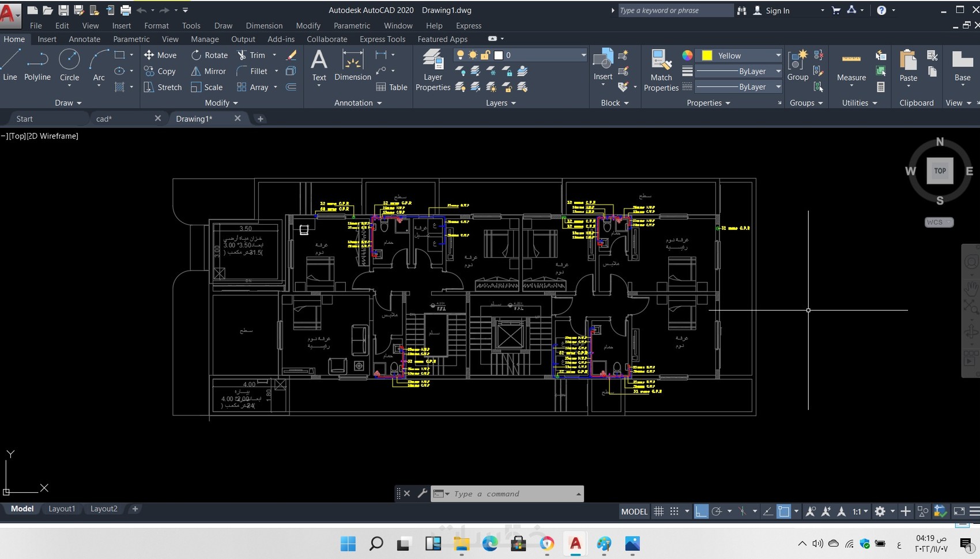
Task: Select the Circle tool in Draw panel
Action: (x=69, y=65)
